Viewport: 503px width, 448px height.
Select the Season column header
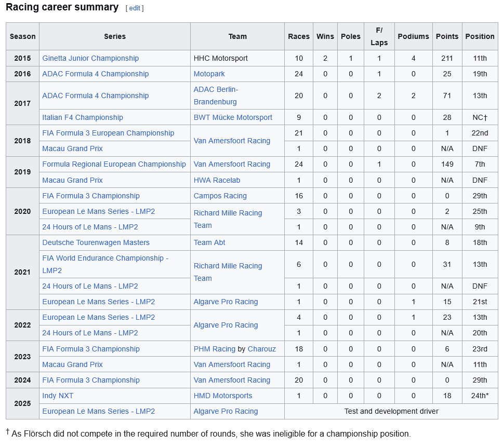point(22,36)
